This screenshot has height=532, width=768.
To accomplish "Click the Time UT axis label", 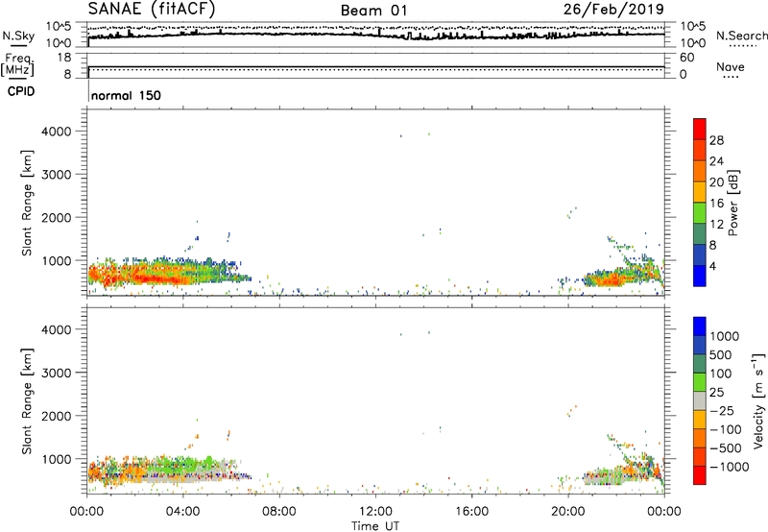I will point(375,526).
